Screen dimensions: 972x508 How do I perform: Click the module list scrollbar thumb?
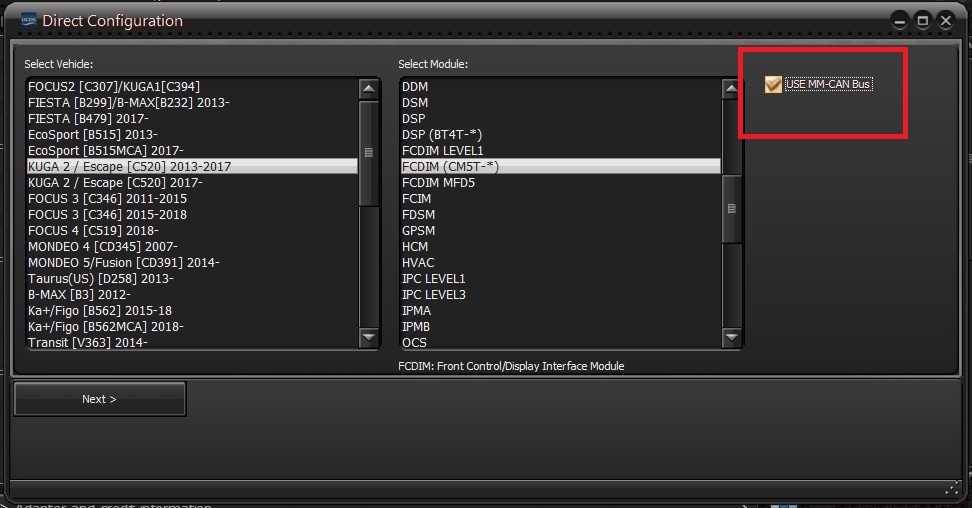732,209
